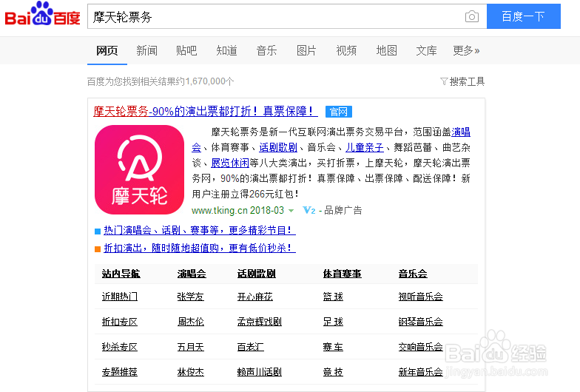This screenshot has width=580, height=392.
Task: Click the 摩天轮 app logo thumbnail
Action: (x=139, y=170)
